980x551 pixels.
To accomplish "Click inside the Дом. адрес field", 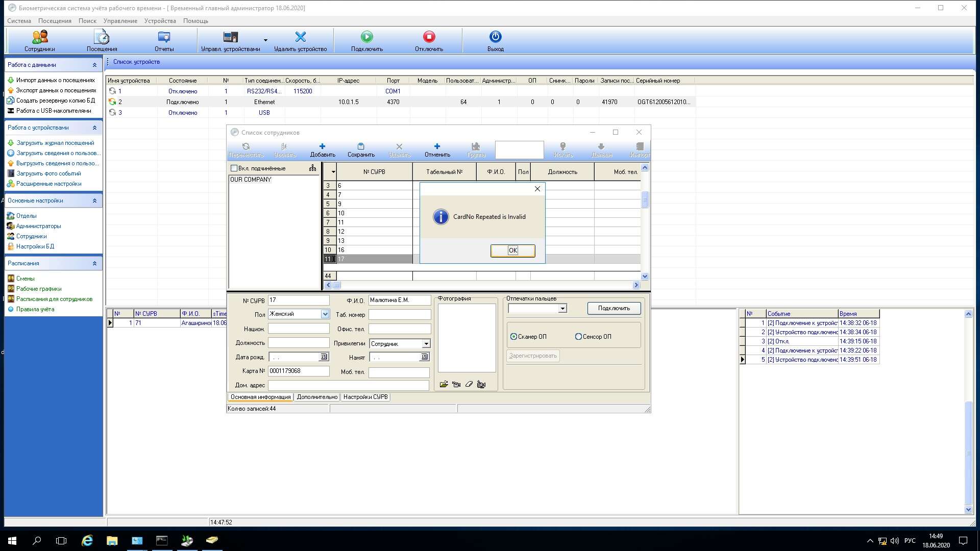I will coord(348,385).
